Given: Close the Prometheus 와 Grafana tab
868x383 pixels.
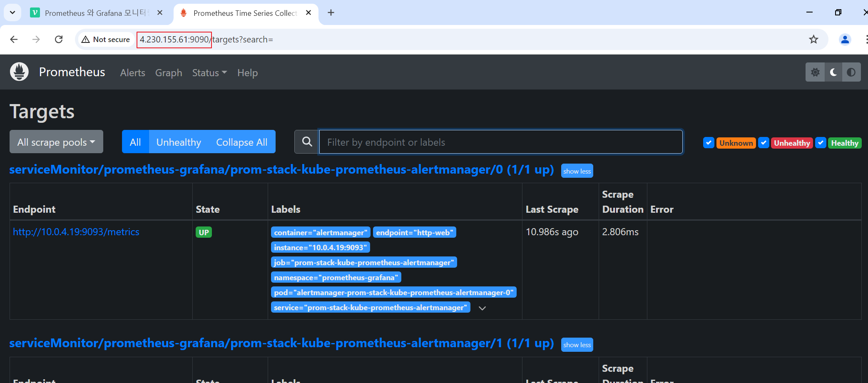Looking at the screenshot, I should [x=160, y=13].
